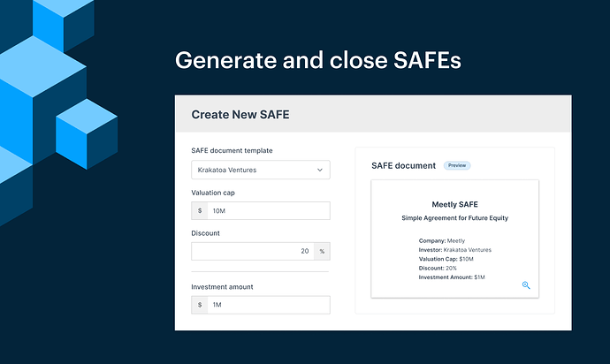This screenshot has height=364, width=610.
Task: Click the 'Valuation cap' label
Action: (x=213, y=193)
